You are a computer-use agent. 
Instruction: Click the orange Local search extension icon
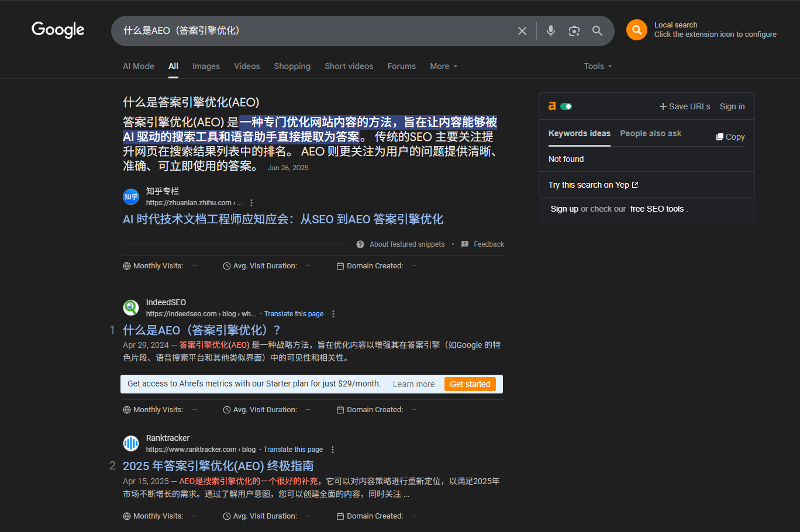pyautogui.click(x=637, y=30)
